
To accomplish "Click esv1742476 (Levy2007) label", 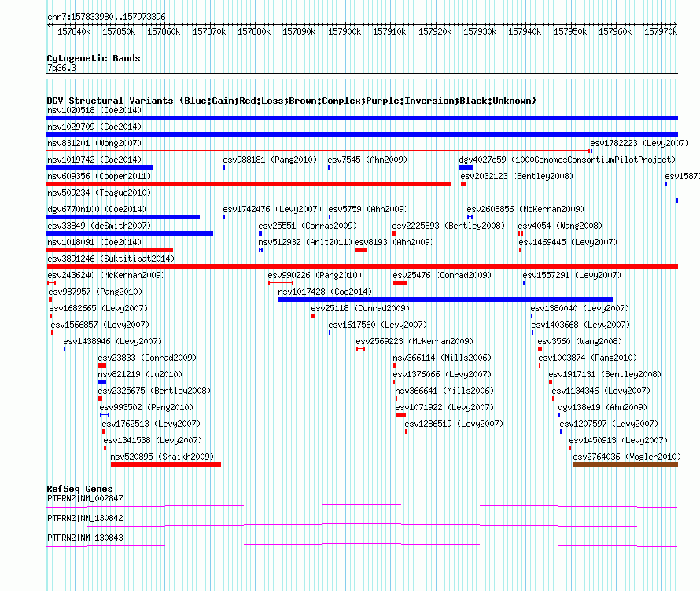I will tap(272, 209).
